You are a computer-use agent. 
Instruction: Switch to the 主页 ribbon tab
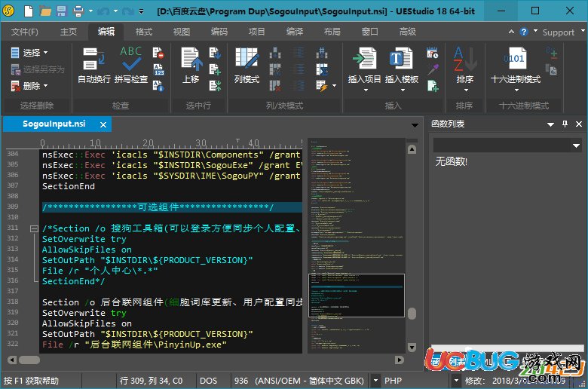point(69,32)
